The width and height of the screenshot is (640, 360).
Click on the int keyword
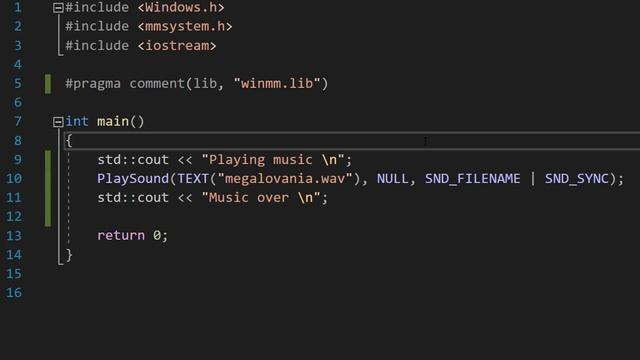click(77, 121)
